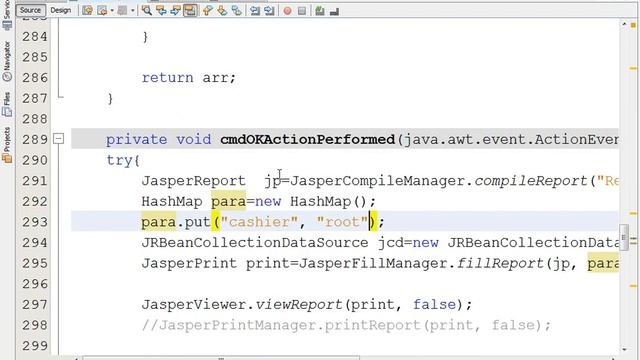
Task: Shift line left toolbar icon
Action: tap(255, 11)
